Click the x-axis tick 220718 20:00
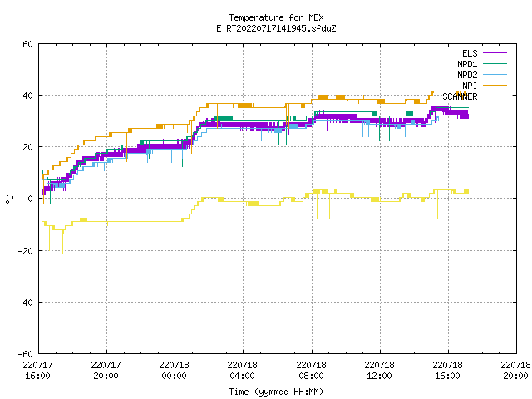Image resolution: width=532 pixels, height=399 pixels. tap(515, 371)
